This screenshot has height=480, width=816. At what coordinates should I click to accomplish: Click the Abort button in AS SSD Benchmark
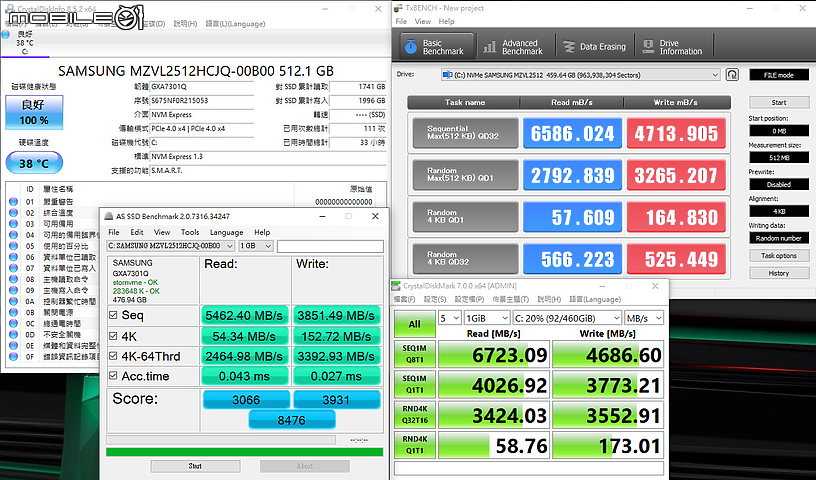(305, 466)
